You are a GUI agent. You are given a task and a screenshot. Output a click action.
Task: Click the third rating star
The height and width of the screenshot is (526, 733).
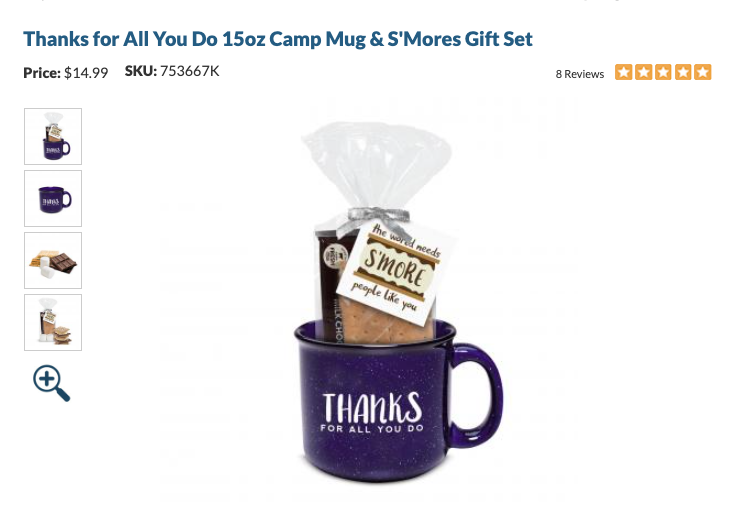[x=663, y=72]
